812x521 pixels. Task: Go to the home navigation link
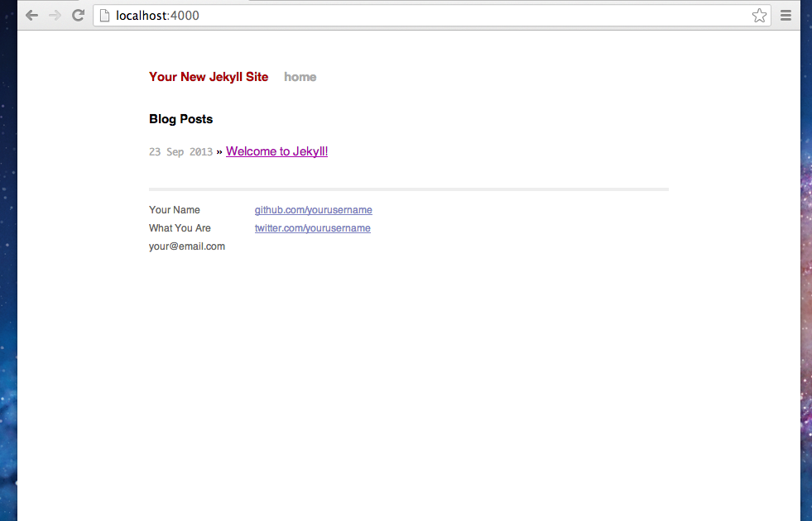pyautogui.click(x=300, y=77)
